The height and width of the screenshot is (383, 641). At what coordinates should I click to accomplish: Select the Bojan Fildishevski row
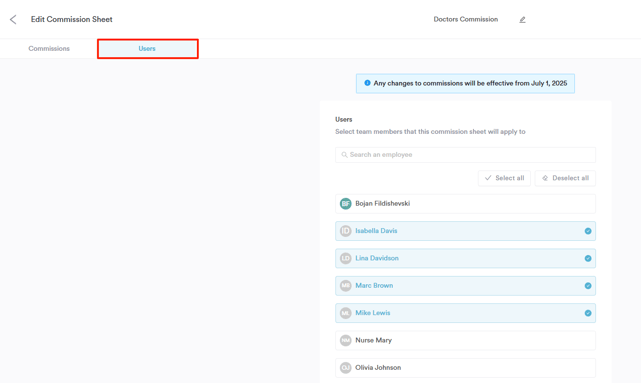point(465,204)
